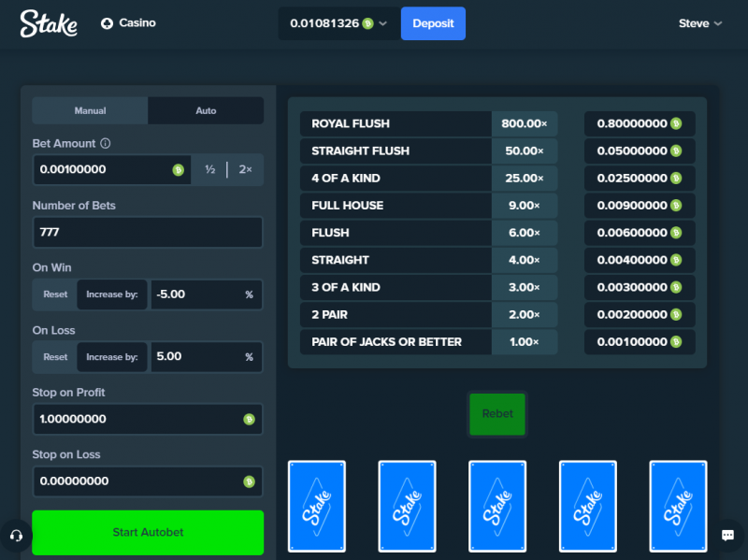The width and height of the screenshot is (748, 560).
Task: Click the 800.00× multiplier value
Action: pyautogui.click(x=525, y=124)
